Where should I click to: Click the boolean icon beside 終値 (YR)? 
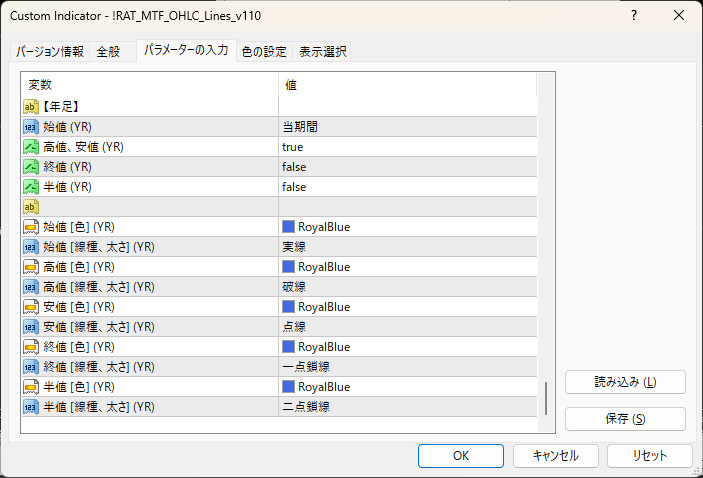coord(31,167)
